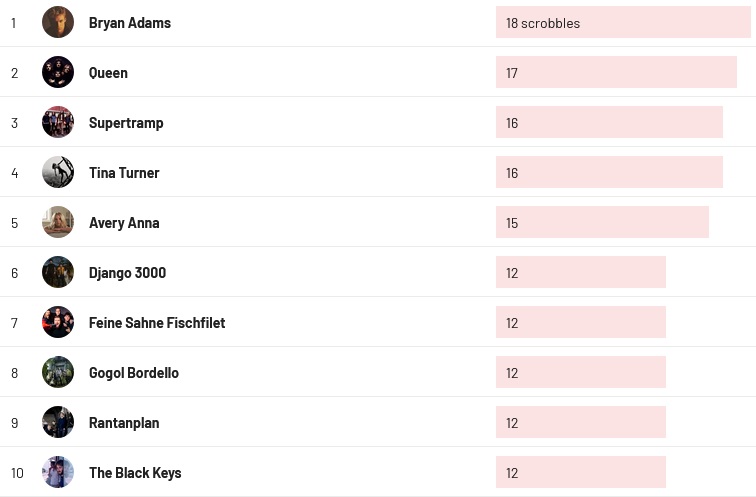The height and width of the screenshot is (497, 756).
Task: Click the 18 scrobbles bar
Action: tap(622, 22)
